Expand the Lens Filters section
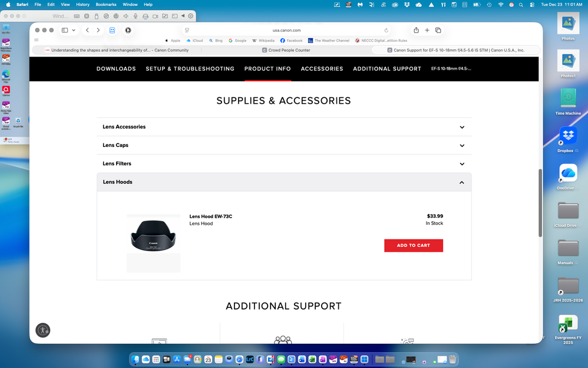The height and width of the screenshot is (368, 588). [x=284, y=164]
